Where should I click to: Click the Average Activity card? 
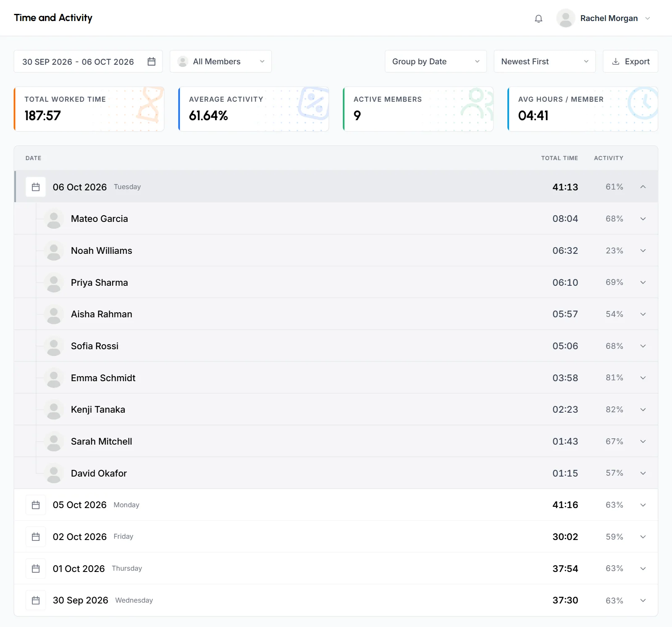tap(254, 109)
